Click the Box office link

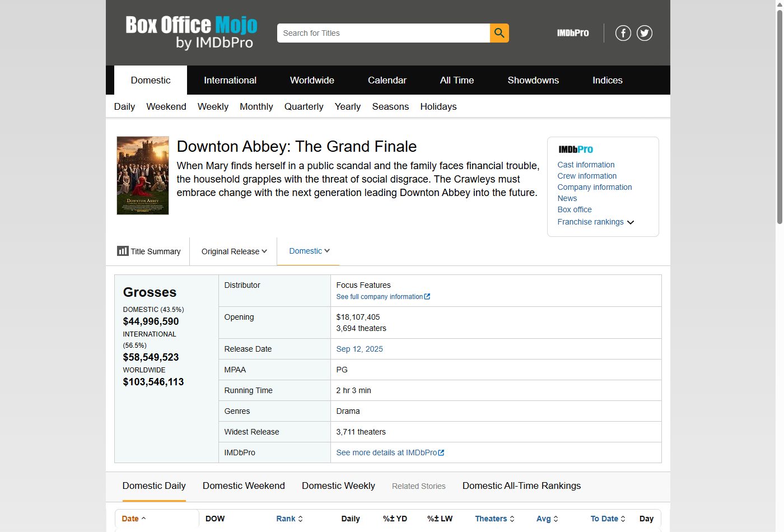[575, 209]
